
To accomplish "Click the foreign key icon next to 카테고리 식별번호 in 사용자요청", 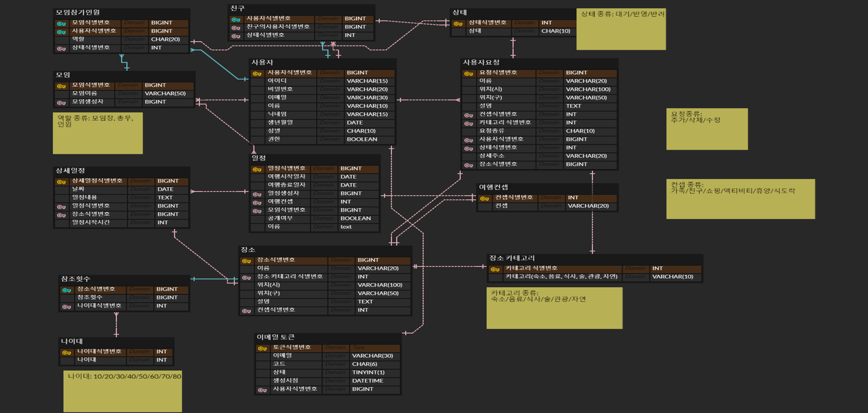I will tap(468, 124).
